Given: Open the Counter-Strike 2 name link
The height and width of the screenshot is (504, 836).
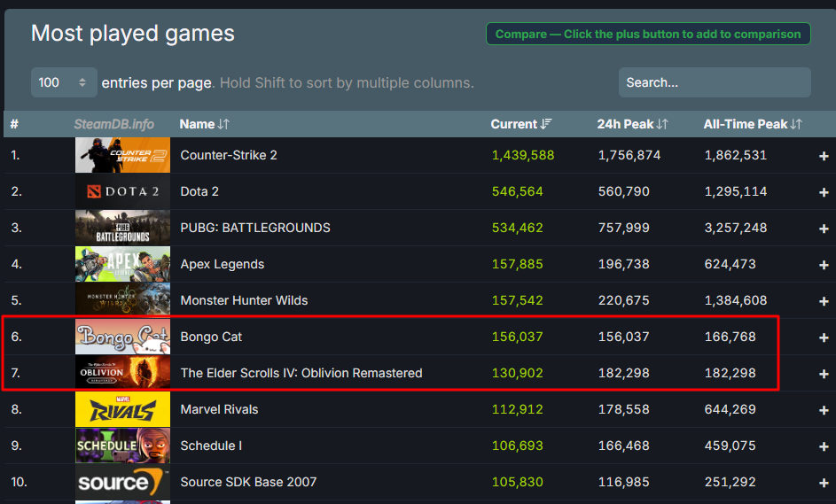Looking at the screenshot, I should [x=229, y=155].
